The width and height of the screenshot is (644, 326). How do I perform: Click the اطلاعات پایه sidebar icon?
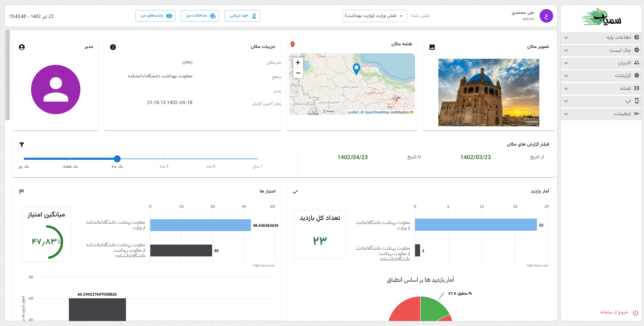[x=637, y=37]
